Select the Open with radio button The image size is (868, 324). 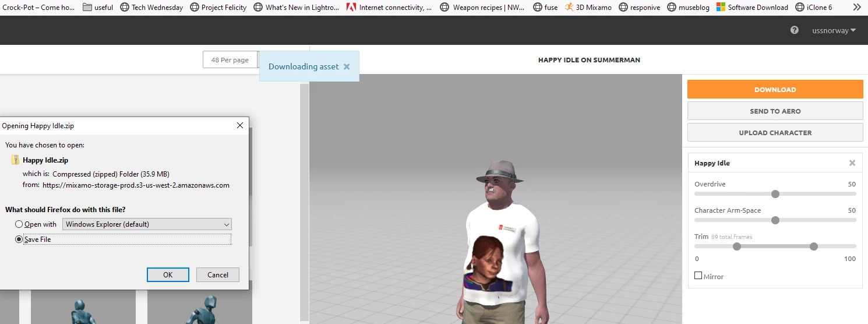(19, 224)
